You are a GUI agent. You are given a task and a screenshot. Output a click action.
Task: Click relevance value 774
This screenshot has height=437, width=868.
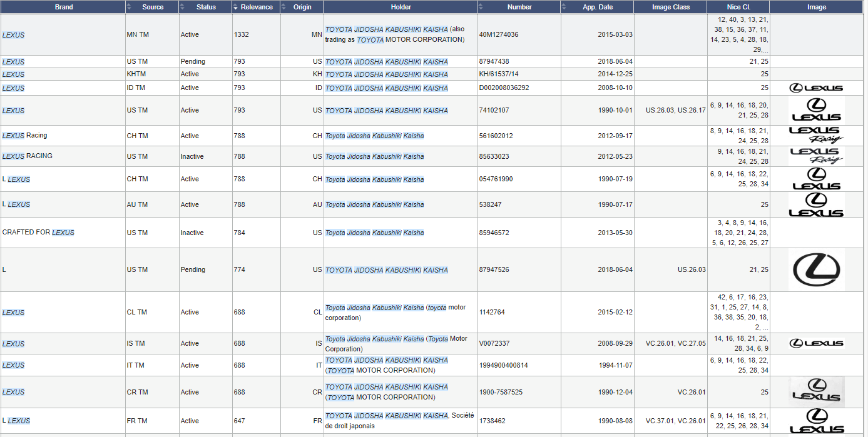[240, 270]
